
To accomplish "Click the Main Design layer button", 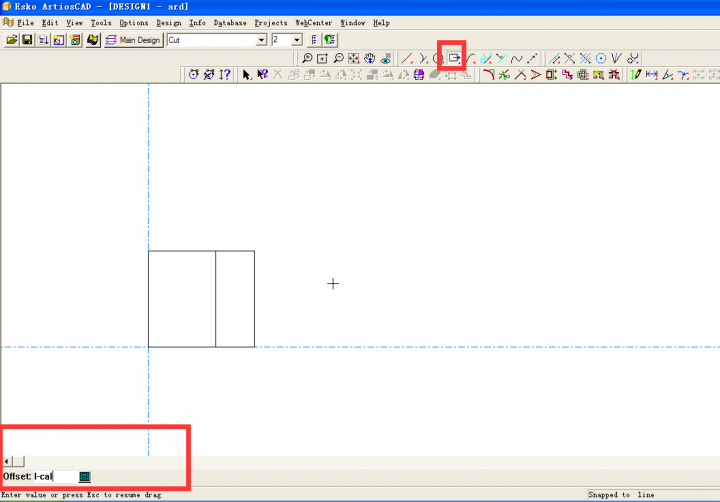I will pyautogui.click(x=133, y=40).
